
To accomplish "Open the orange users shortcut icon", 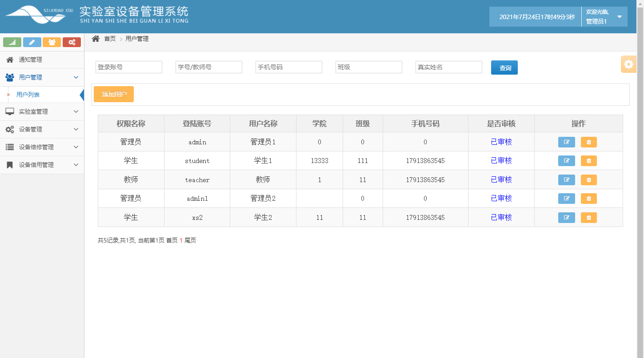I will [x=52, y=42].
